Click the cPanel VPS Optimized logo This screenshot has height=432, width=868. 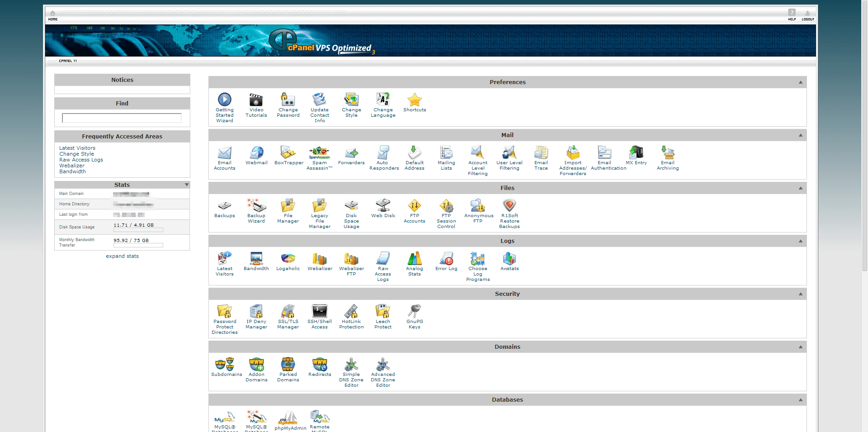[x=322, y=42]
